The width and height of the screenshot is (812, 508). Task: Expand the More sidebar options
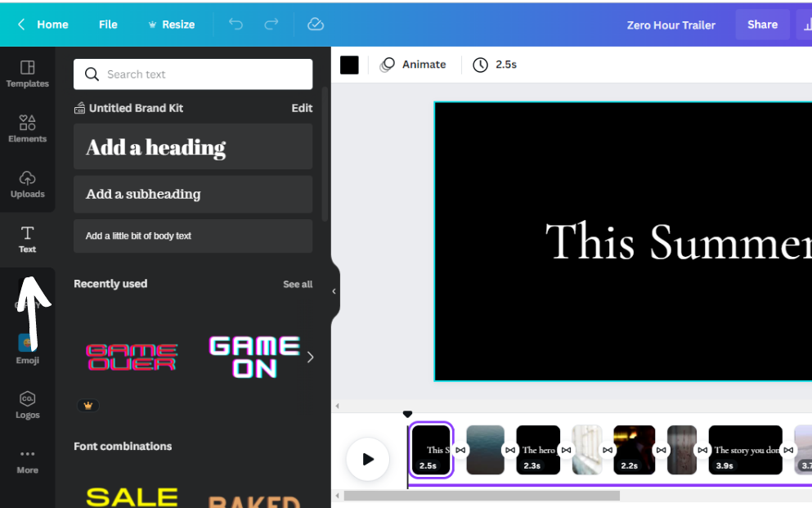click(27, 460)
